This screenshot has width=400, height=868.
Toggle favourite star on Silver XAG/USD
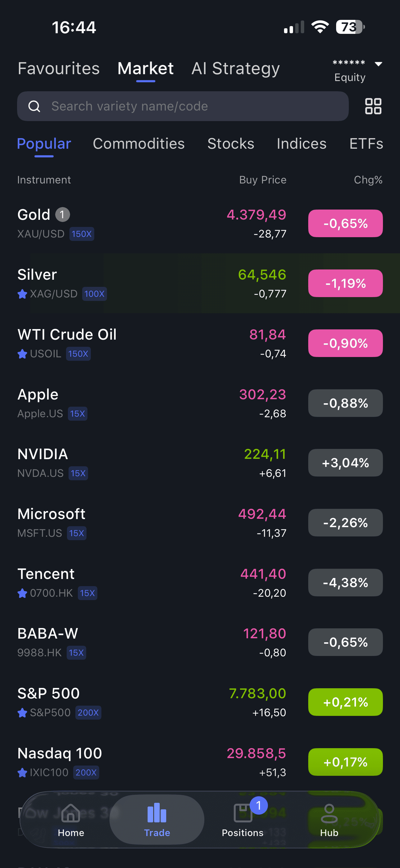click(22, 294)
